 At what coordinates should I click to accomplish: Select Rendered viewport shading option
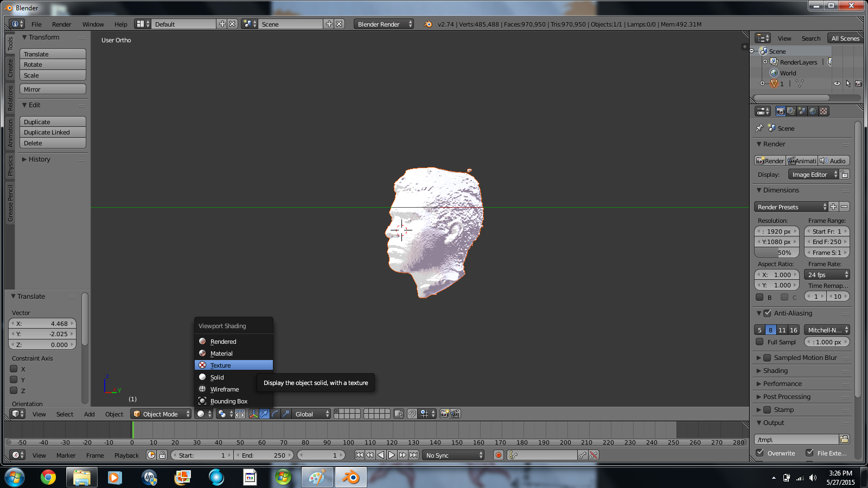pyautogui.click(x=234, y=342)
